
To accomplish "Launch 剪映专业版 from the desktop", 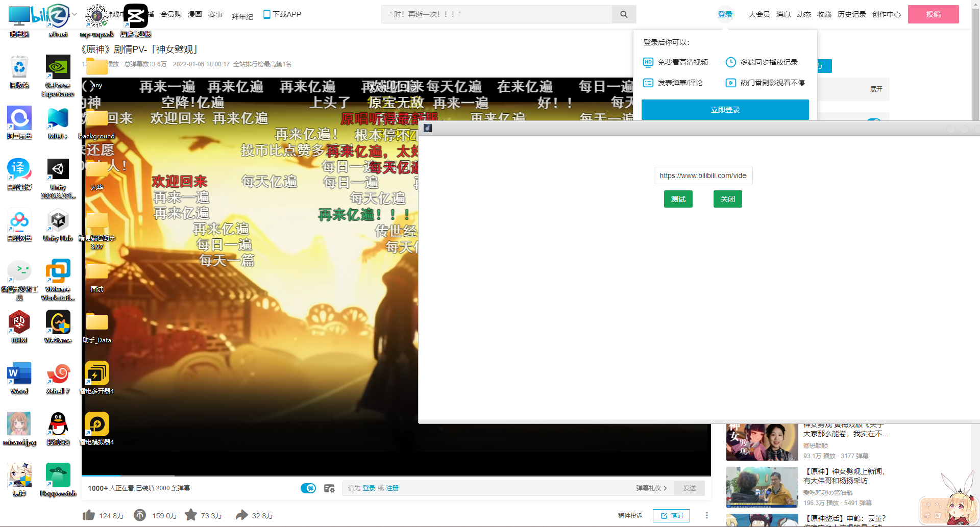I will [136, 20].
